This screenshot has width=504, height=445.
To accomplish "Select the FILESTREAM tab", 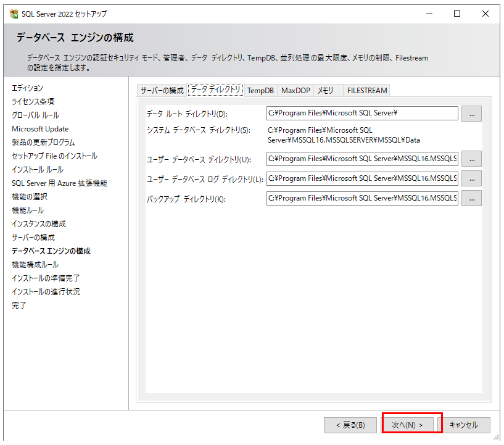I will tap(367, 91).
